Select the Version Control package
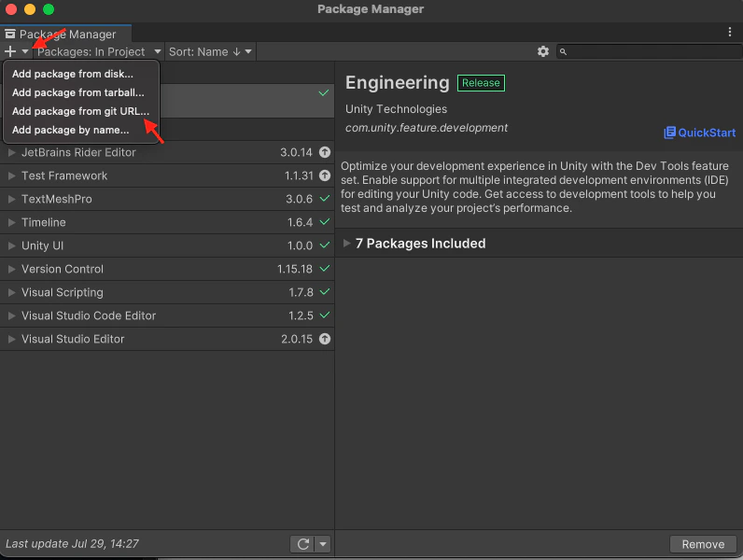743x560 pixels. click(x=167, y=269)
